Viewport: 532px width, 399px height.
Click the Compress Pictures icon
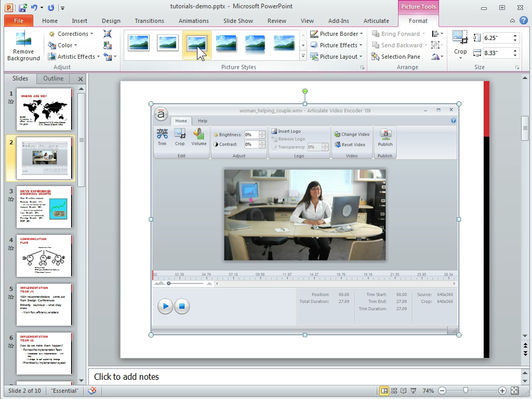(x=108, y=34)
